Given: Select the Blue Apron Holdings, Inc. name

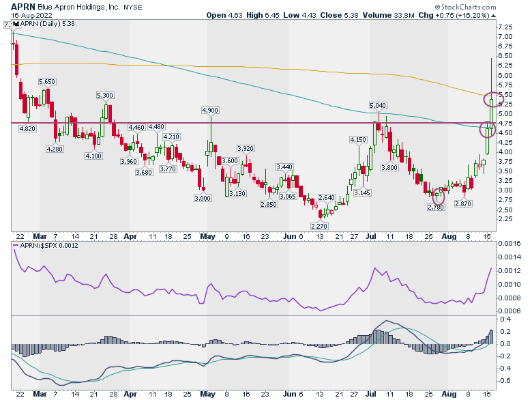Looking at the screenshot, I should pyautogui.click(x=78, y=7).
